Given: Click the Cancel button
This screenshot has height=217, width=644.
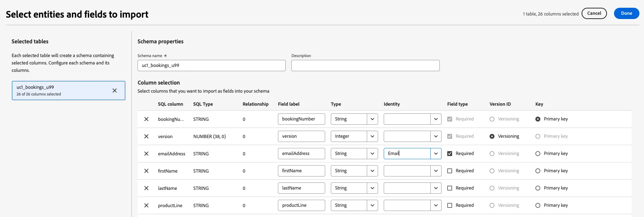Looking at the screenshot, I should click(x=594, y=13).
